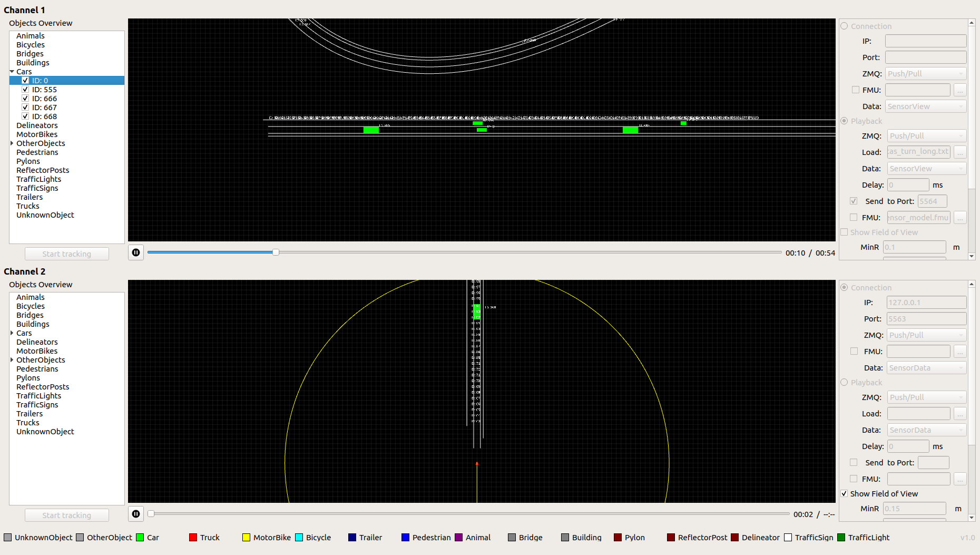Expand the Cars tree in Channel 2
This screenshot has height=555, width=980.
click(x=12, y=333)
